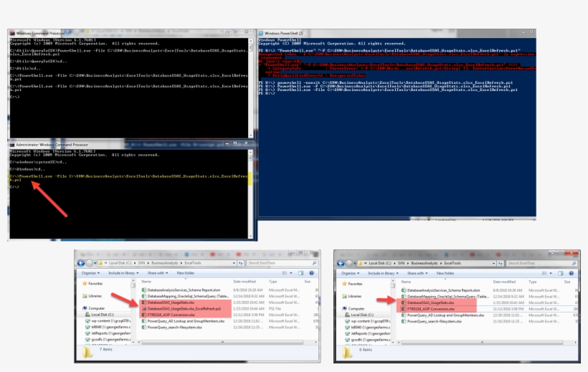Click Computer icon in 7-items Explorer sidebar
588x372 pixels.
[x=85, y=308]
